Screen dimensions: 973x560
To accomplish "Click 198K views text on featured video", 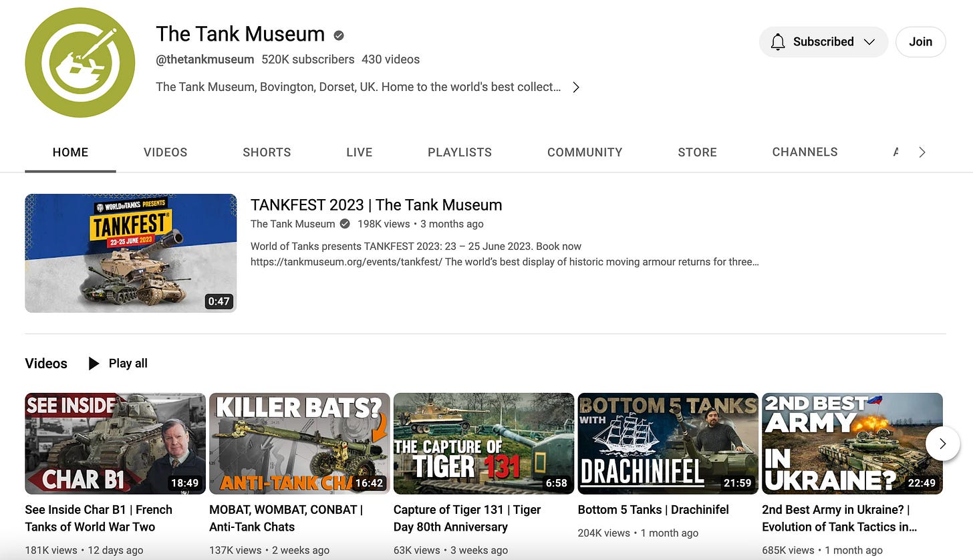I will [x=384, y=224].
